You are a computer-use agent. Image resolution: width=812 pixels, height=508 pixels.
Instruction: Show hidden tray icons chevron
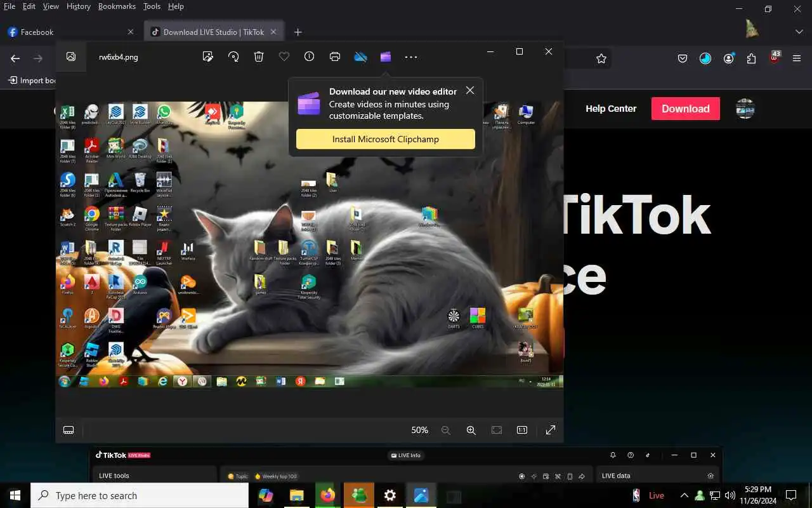[684, 495]
